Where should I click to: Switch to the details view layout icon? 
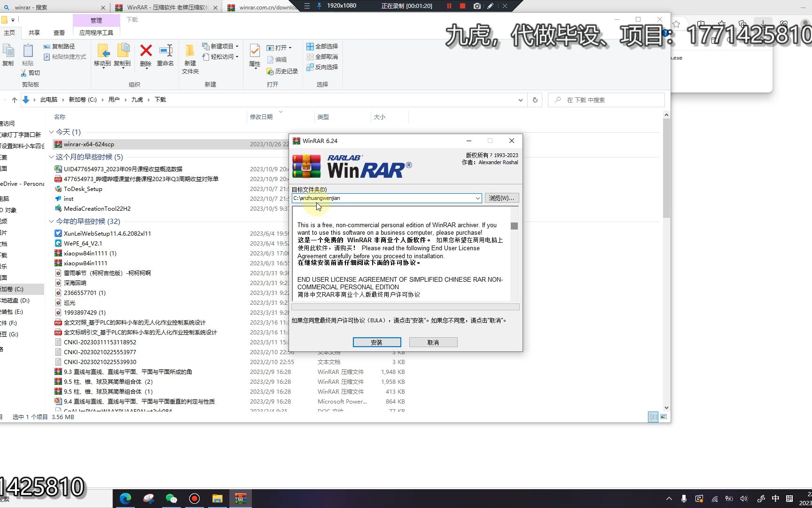click(x=653, y=417)
